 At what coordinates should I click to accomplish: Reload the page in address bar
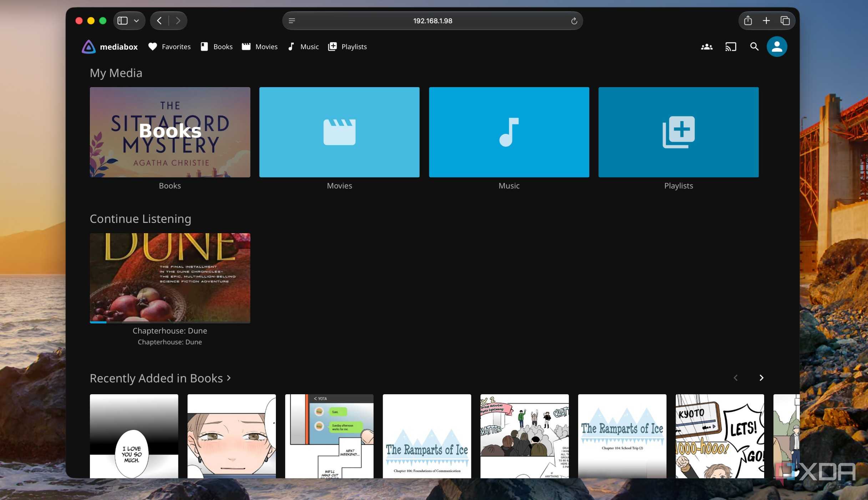pyautogui.click(x=574, y=21)
